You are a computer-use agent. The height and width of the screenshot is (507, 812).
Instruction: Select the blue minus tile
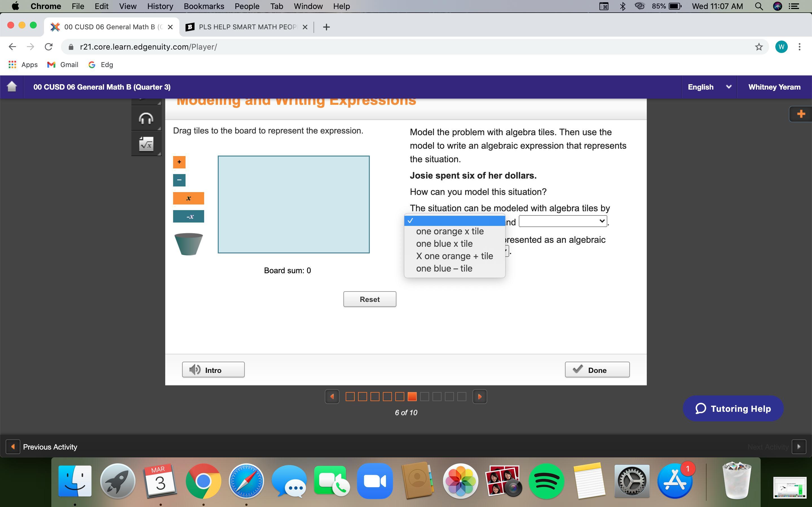tap(179, 180)
